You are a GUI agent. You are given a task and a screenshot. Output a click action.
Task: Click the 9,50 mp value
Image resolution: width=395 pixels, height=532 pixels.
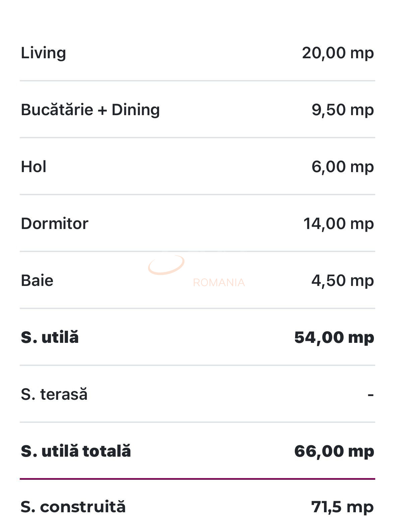[x=342, y=110]
